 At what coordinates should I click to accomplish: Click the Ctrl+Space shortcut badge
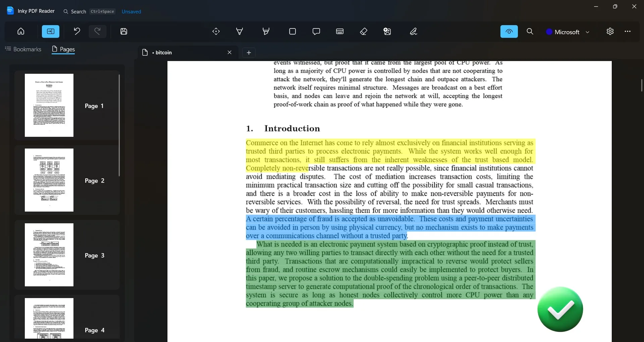tap(103, 11)
